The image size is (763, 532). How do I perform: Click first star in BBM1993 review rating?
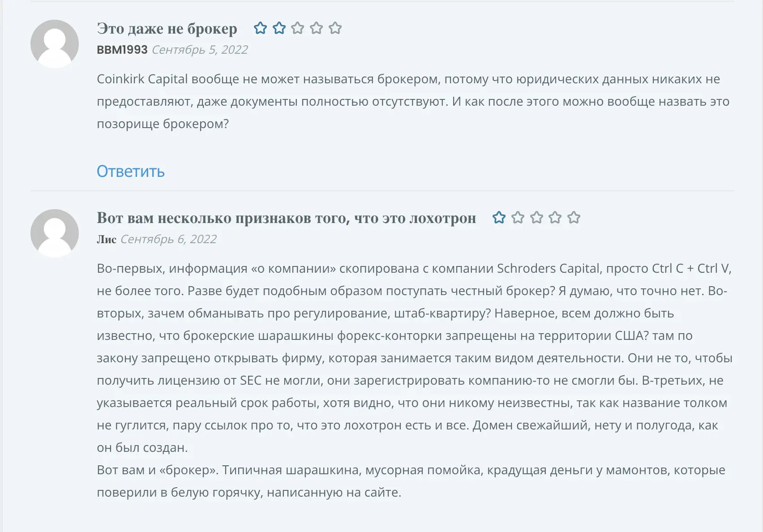pyautogui.click(x=260, y=28)
